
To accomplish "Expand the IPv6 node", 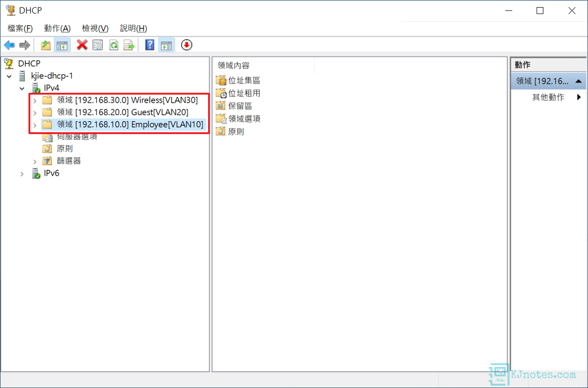I will click(22, 174).
